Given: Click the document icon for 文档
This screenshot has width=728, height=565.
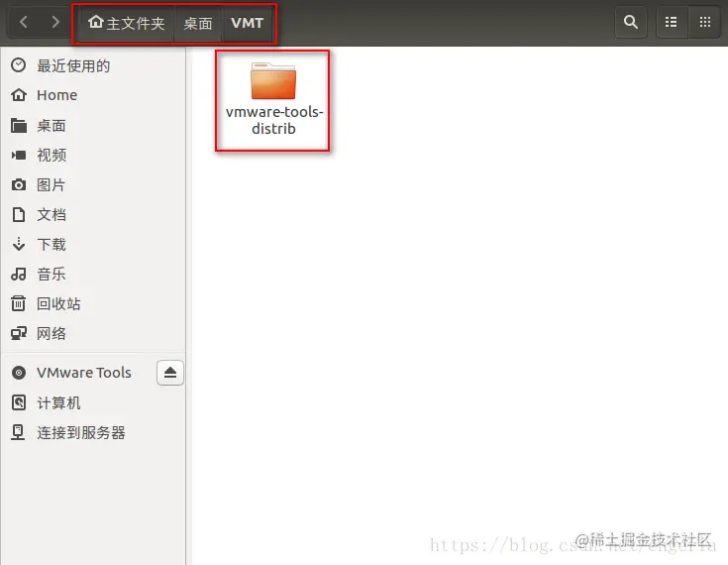Looking at the screenshot, I should [x=19, y=215].
